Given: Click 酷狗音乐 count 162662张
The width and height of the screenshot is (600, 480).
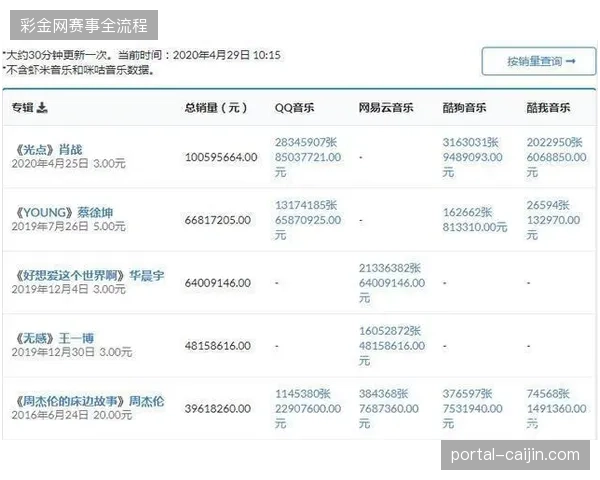Looking at the screenshot, I should click(467, 212).
